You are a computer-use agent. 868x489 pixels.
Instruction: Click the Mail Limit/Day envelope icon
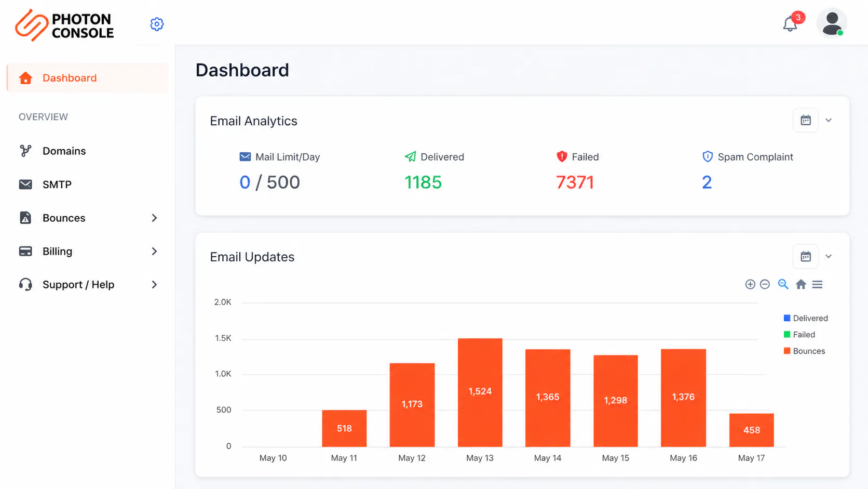tap(245, 157)
